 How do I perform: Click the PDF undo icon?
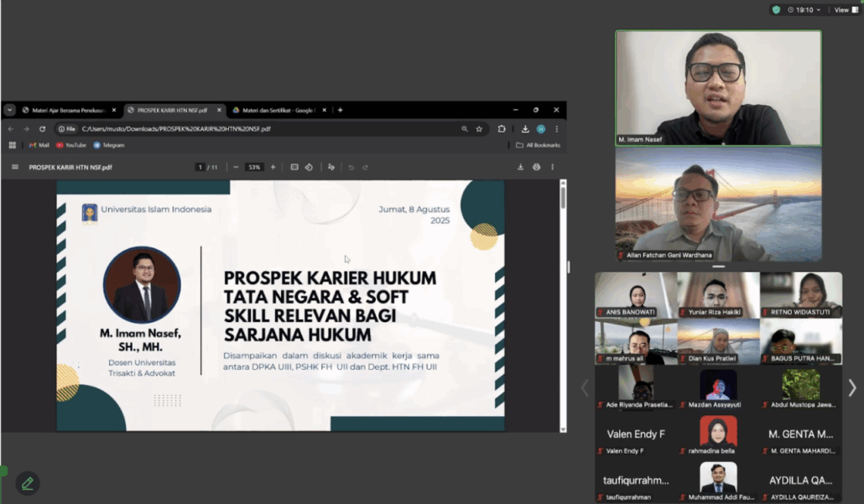tap(351, 167)
